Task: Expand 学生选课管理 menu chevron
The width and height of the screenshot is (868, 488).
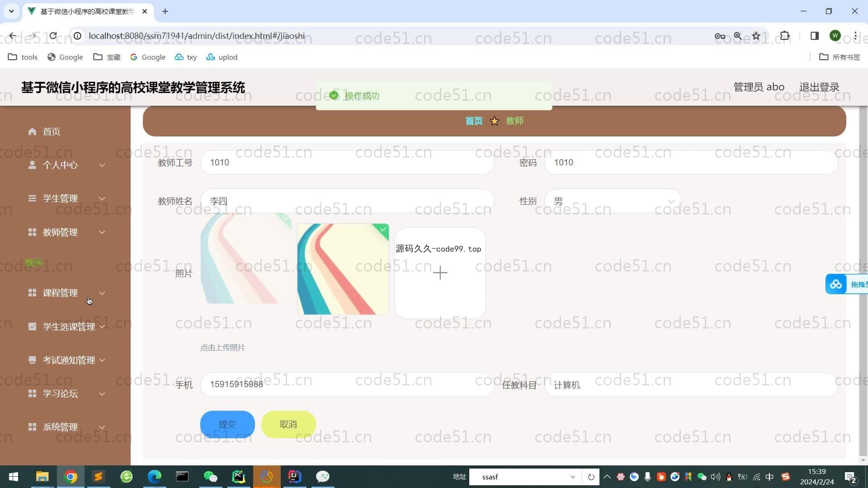Action: click(102, 327)
